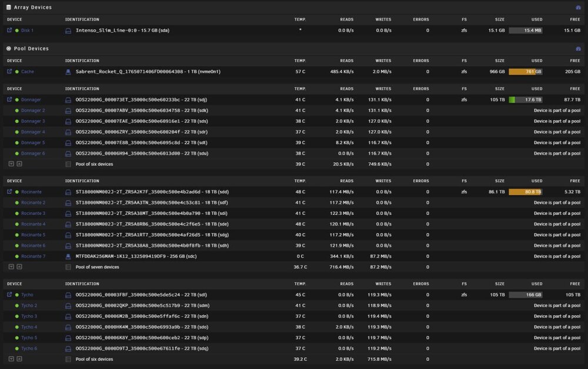
Task: Click the disk icon in Donnager 2 row
Action: pos(68,111)
